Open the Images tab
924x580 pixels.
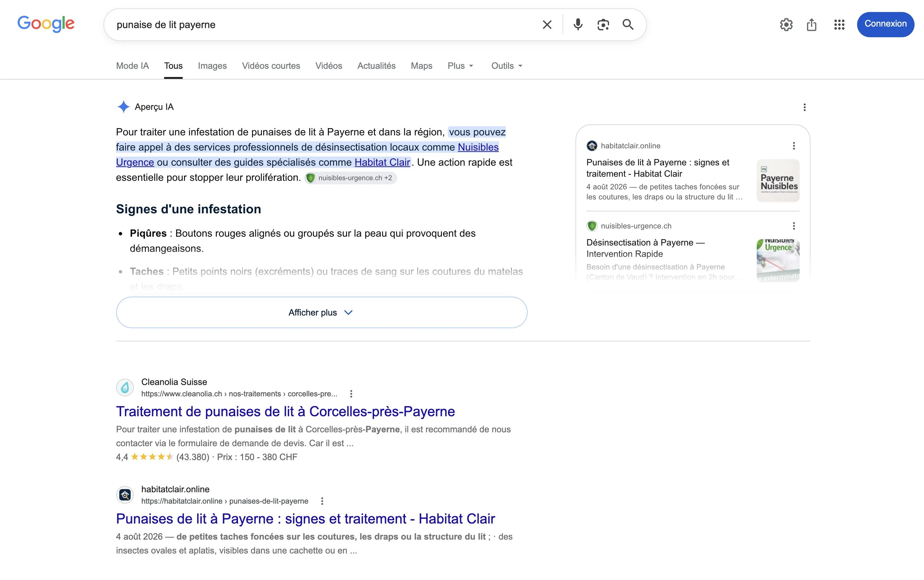click(212, 66)
